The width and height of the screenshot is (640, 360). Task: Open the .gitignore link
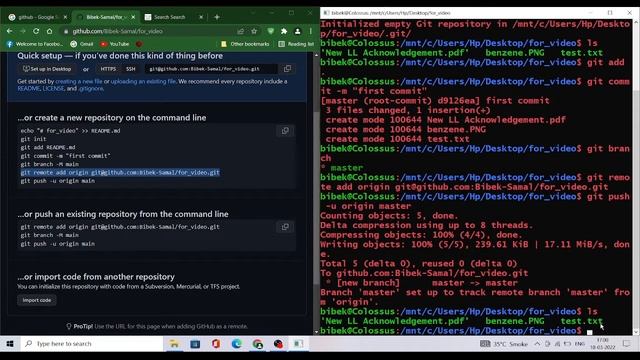point(91,88)
